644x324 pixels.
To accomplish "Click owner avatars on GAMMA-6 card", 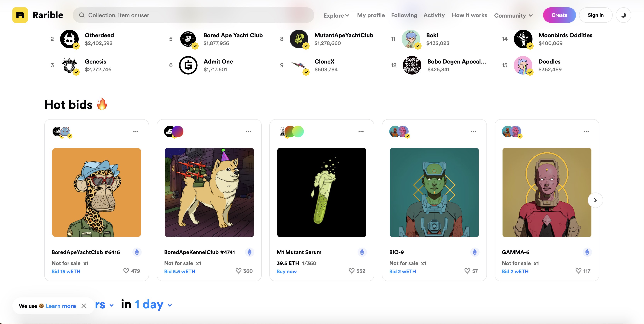I will click(x=512, y=132).
